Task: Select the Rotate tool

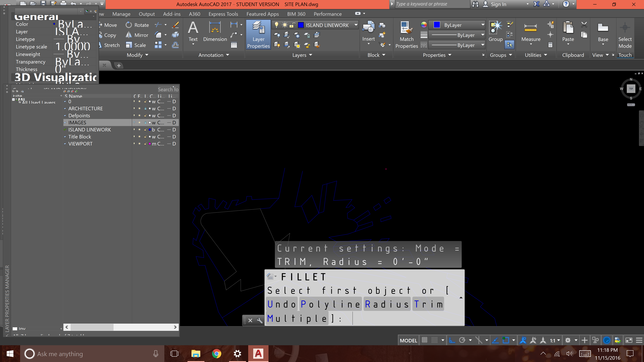Action: [137, 25]
